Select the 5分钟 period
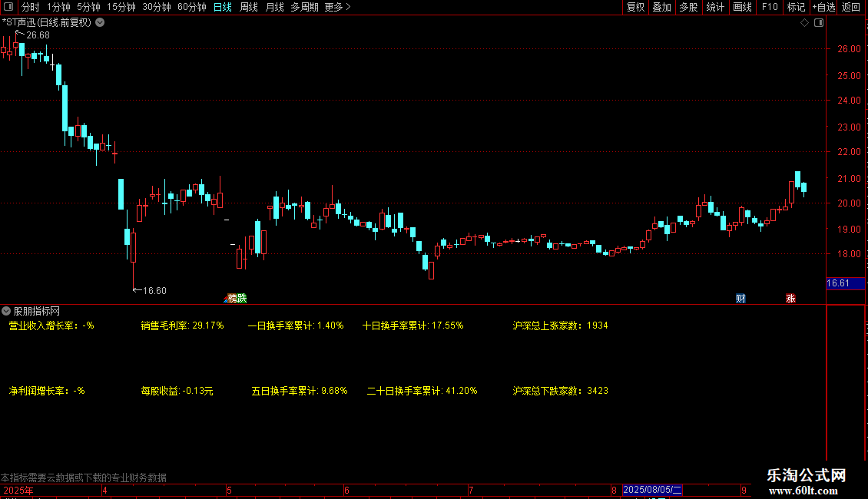 (x=88, y=7)
